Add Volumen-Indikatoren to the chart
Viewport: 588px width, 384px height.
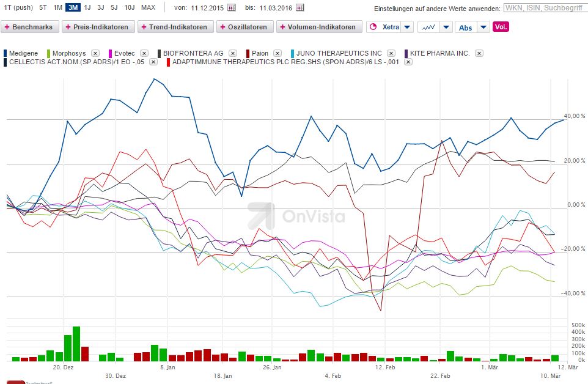coord(319,27)
